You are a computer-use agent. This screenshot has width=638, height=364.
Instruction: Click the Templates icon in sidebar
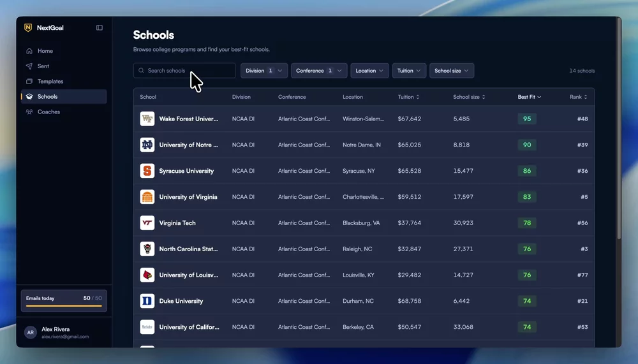pos(29,82)
